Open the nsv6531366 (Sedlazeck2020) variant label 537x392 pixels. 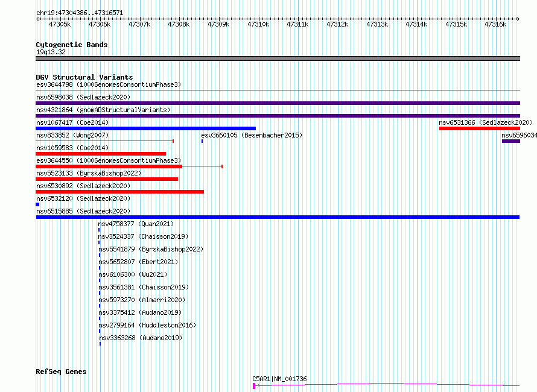[x=486, y=122]
